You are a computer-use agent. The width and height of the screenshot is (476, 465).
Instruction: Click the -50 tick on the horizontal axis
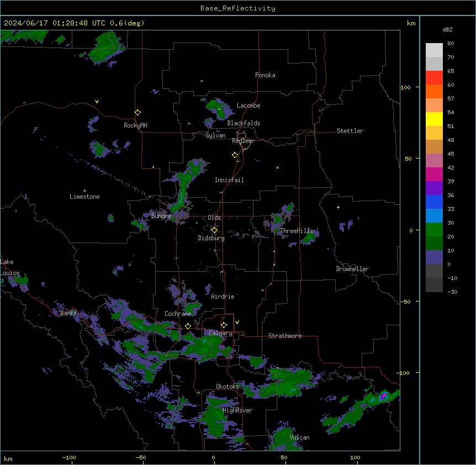coord(141,457)
